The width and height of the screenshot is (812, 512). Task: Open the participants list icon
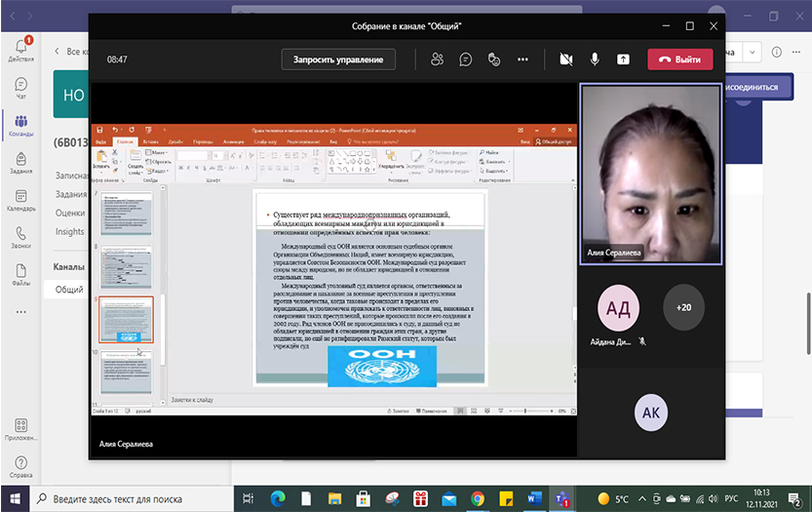click(437, 59)
